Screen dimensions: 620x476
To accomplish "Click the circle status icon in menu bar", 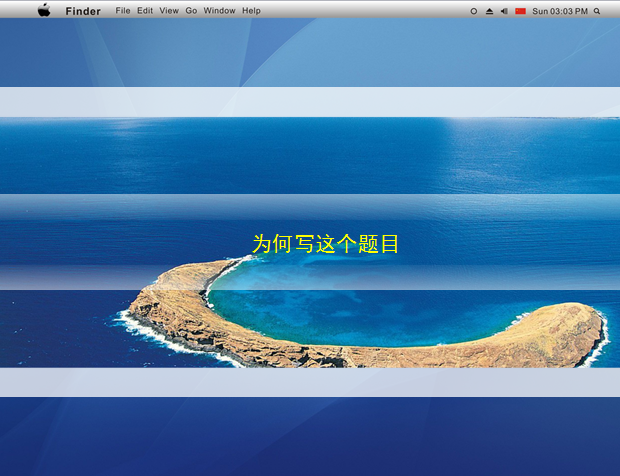I will (473, 11).
